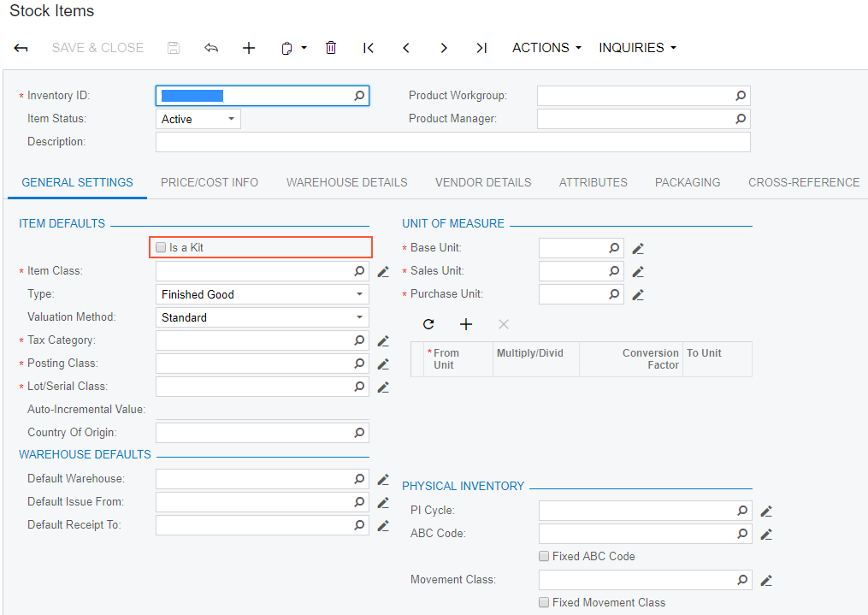Go to the first record

point(369,48)
